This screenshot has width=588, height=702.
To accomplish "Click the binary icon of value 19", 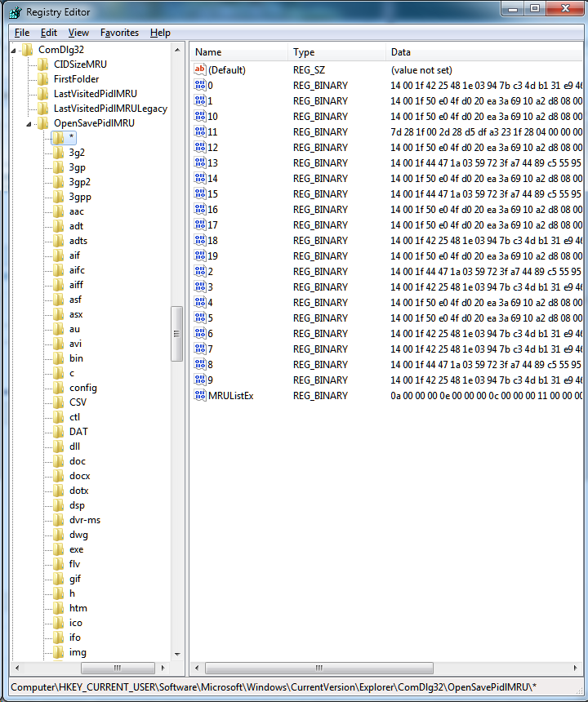I will click(200, 255).
